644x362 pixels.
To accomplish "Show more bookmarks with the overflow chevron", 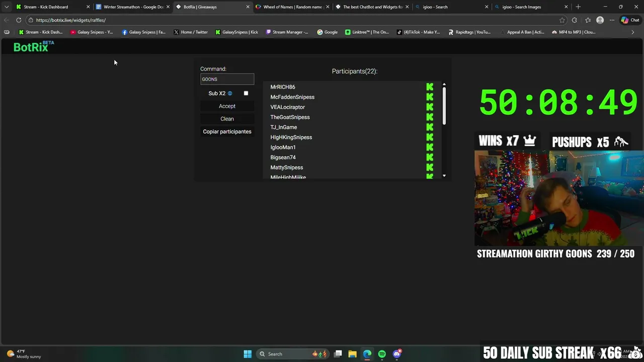I will (x=632, y=32).
